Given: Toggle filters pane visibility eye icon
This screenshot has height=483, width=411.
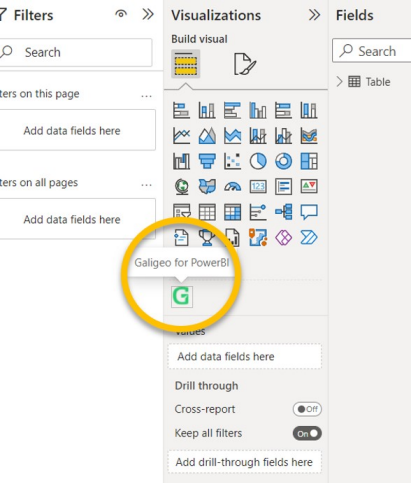Looking at the screenshot, I should point(121,14).
